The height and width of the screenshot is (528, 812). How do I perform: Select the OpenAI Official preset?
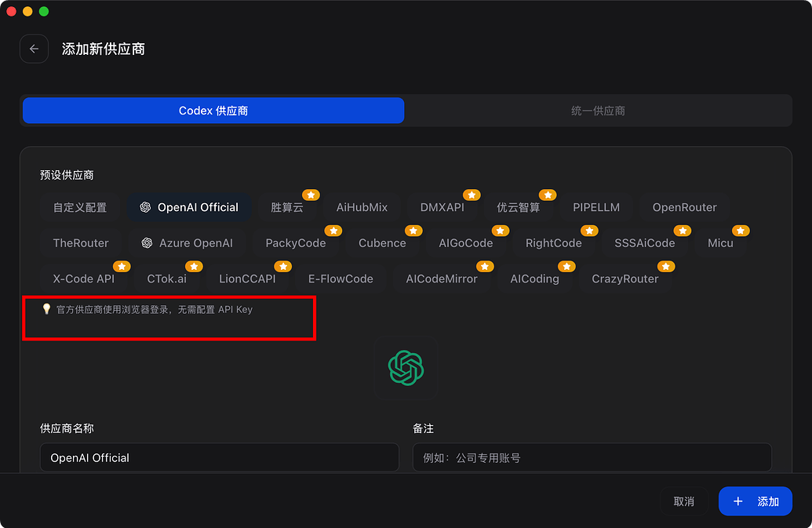click(190, 207)
